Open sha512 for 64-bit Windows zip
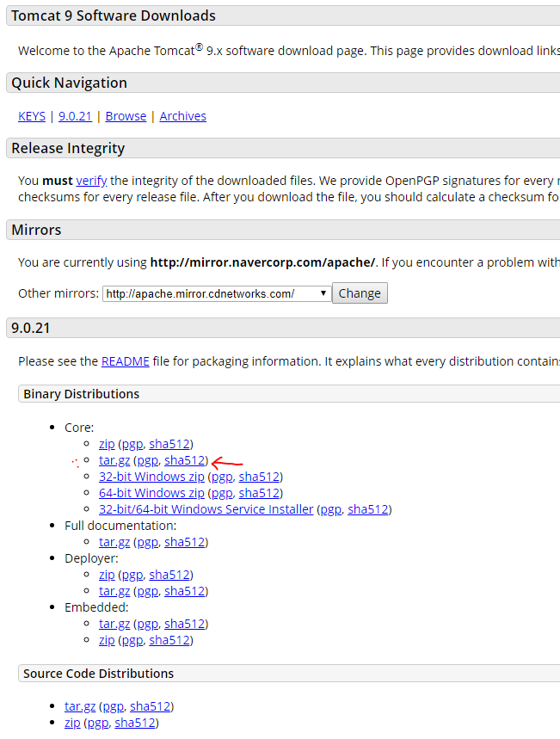The height and width of the screenshot is (739, 560). pos(259,493)
